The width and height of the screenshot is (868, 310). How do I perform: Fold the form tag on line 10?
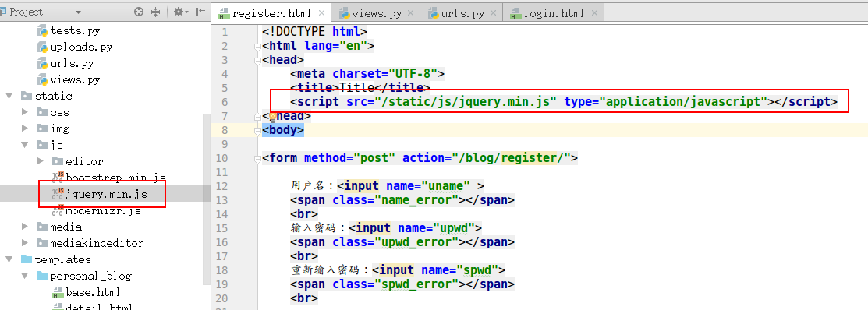pos(257,159)
